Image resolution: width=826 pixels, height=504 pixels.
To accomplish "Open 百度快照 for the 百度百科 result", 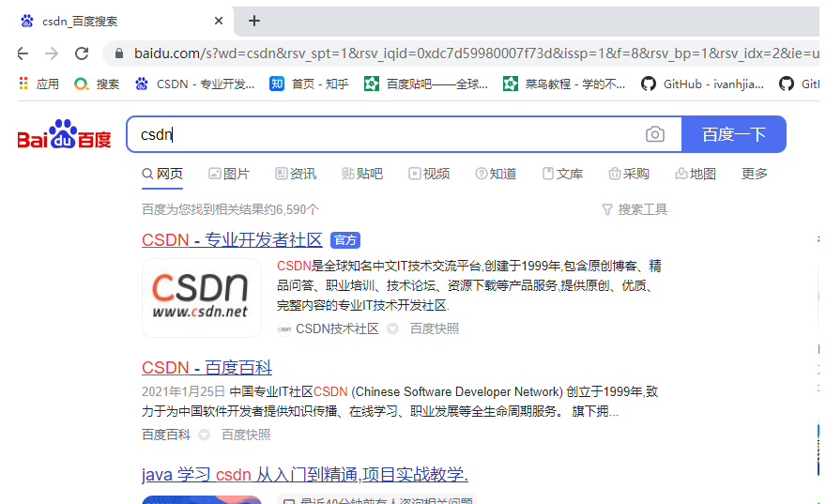I will tap(246, 435).
